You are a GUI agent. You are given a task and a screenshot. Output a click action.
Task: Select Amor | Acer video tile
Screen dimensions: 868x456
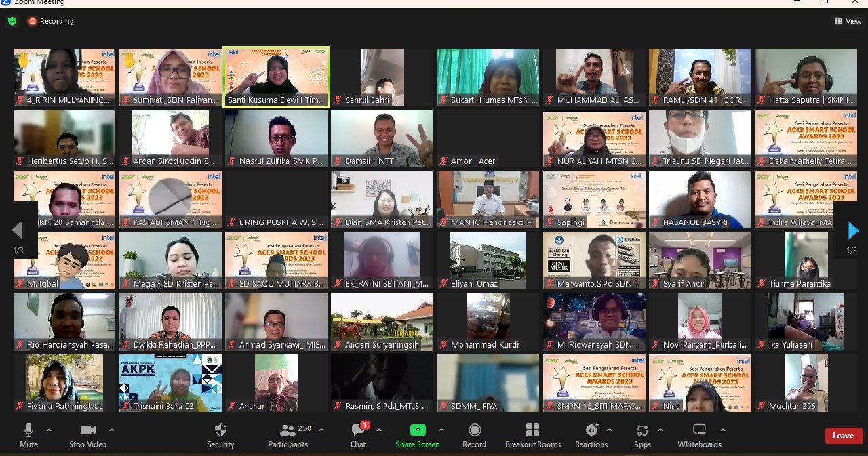(x=488, y=138)
